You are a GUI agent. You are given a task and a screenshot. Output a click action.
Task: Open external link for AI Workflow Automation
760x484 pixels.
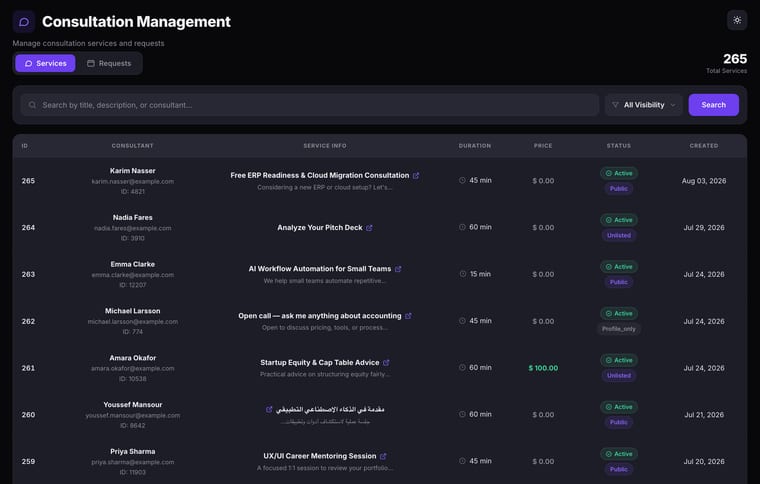(x=398, y=269)
